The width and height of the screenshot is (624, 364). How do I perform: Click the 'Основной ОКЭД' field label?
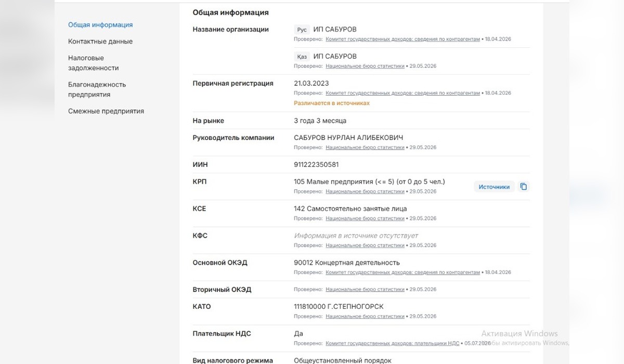220,263
